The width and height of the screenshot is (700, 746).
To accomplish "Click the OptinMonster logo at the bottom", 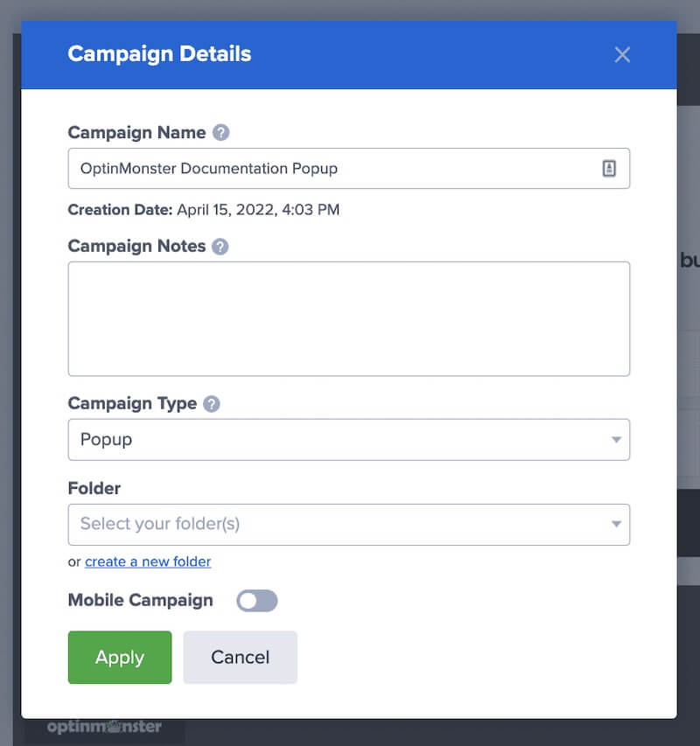I will coord(103,726).
